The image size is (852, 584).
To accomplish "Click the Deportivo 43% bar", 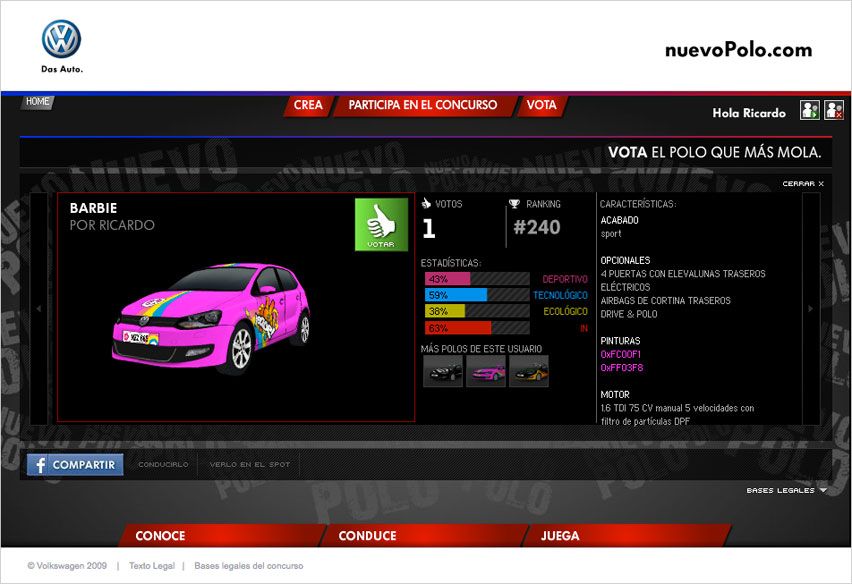I will 477,279.
